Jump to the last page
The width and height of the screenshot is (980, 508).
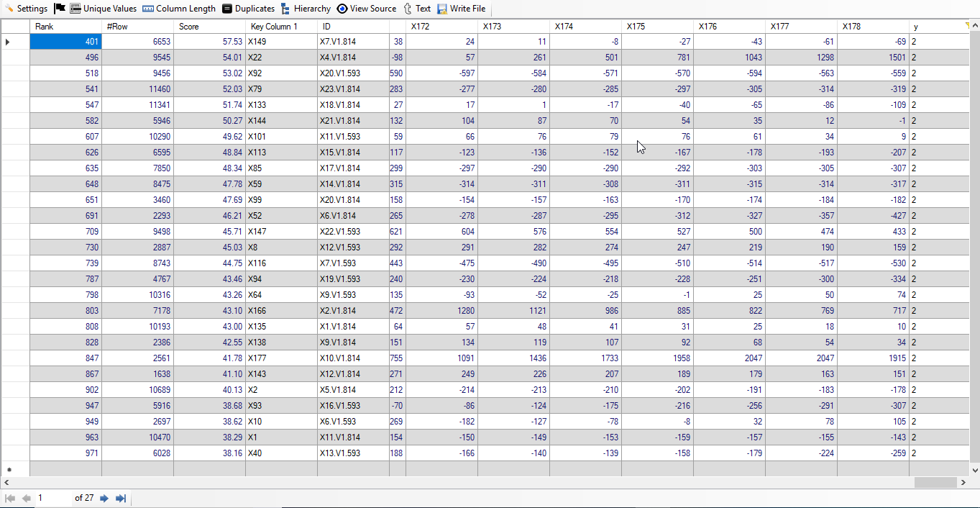pos(121,498)
